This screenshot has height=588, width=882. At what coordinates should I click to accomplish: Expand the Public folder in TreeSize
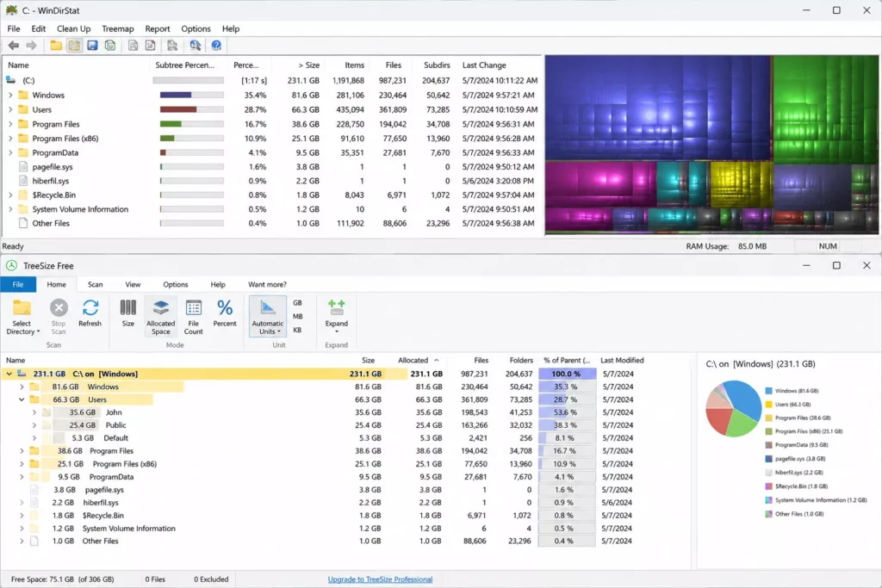coord(34,425)
